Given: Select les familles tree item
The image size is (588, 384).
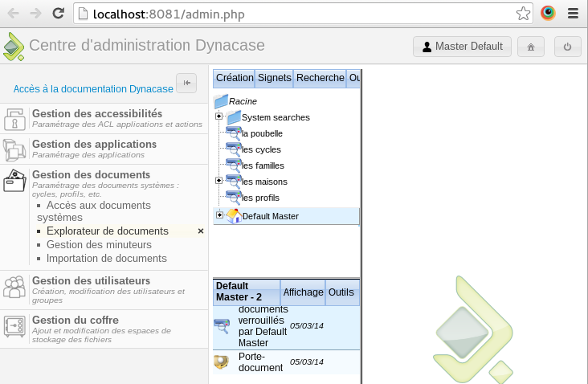Looking at the screenshot, I should point(263,166).
